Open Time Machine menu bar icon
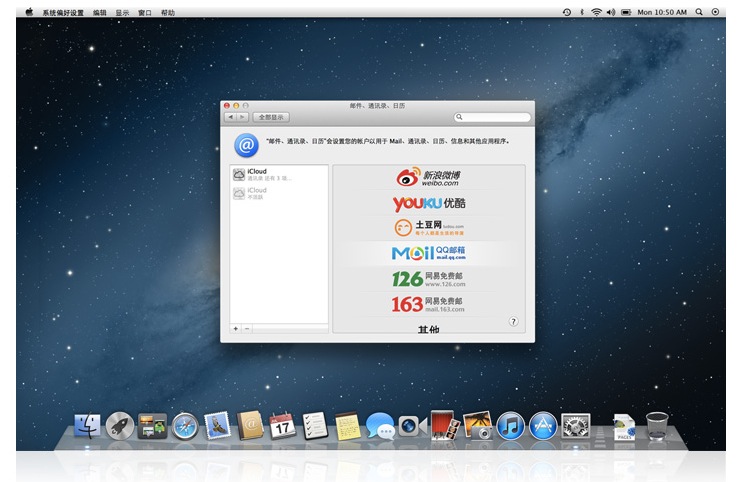739x482 pixels. pyautogui.click(x=567, y=12)
